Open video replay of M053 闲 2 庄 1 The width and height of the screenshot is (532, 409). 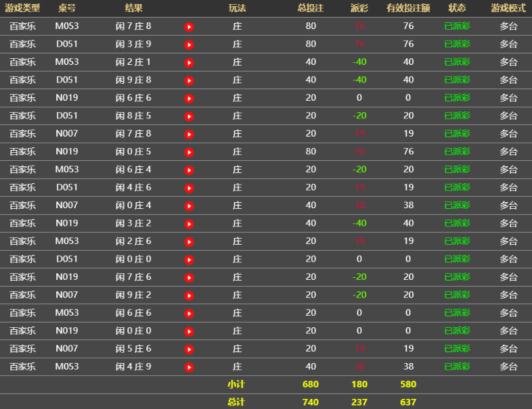(x=189, y=63)
